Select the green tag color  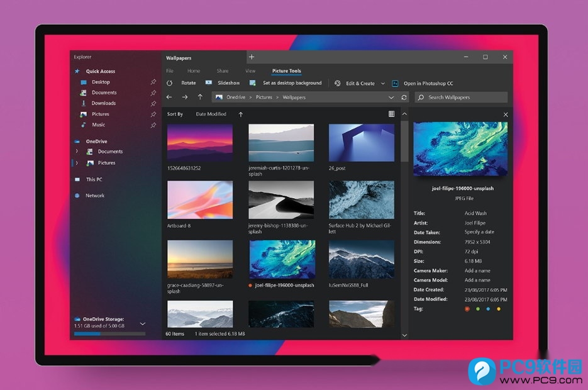[478, 309]
